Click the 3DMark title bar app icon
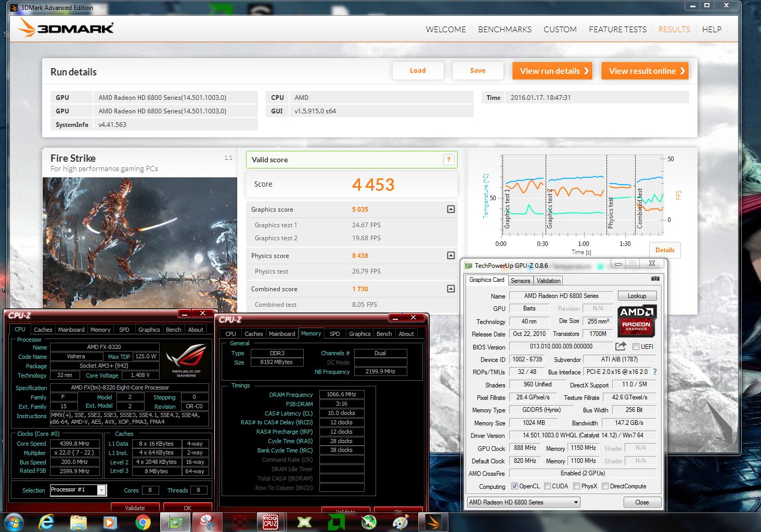 [x=14, y=8]
